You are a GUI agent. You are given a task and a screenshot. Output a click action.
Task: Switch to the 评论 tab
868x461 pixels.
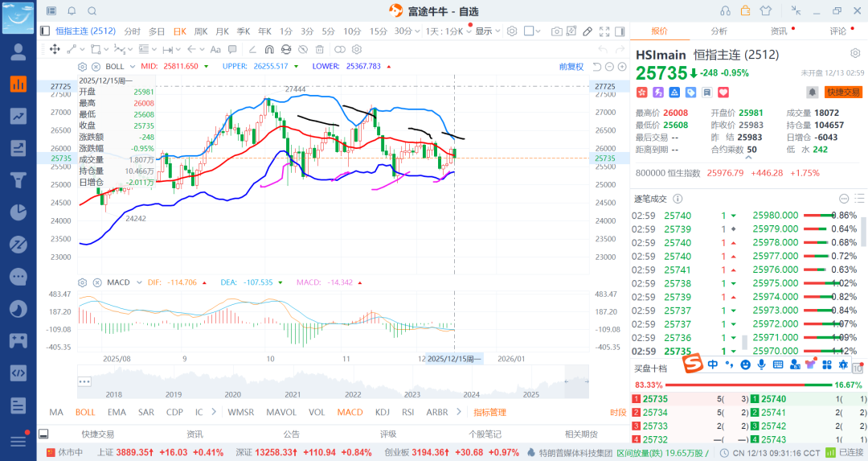[x=838, y=31]
